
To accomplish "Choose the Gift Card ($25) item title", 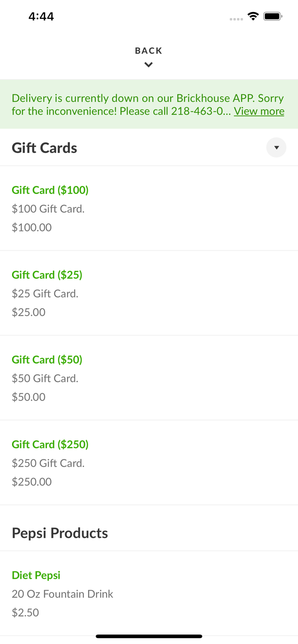I will click(x=47, y=275).
